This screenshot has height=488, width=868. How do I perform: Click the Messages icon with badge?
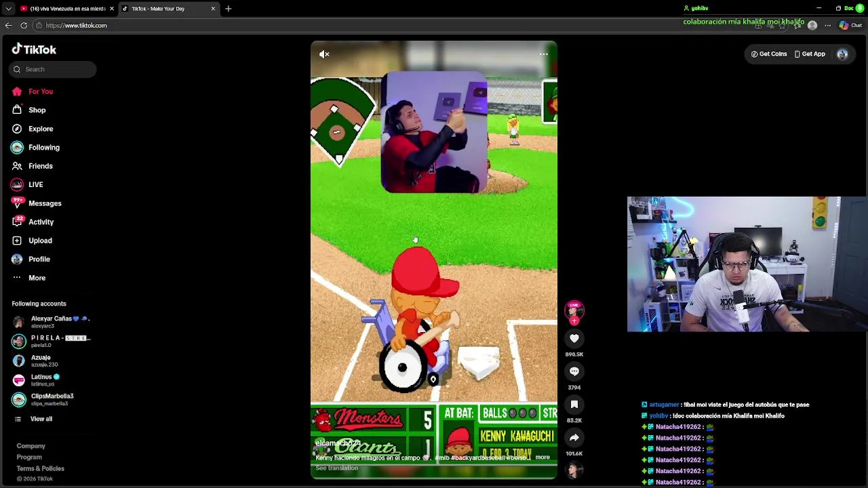click(x=17, y=203)
